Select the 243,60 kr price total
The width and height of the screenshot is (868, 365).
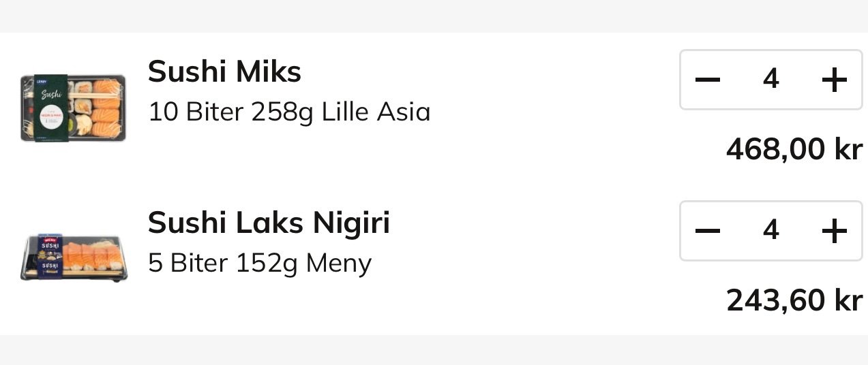point(794,300)
